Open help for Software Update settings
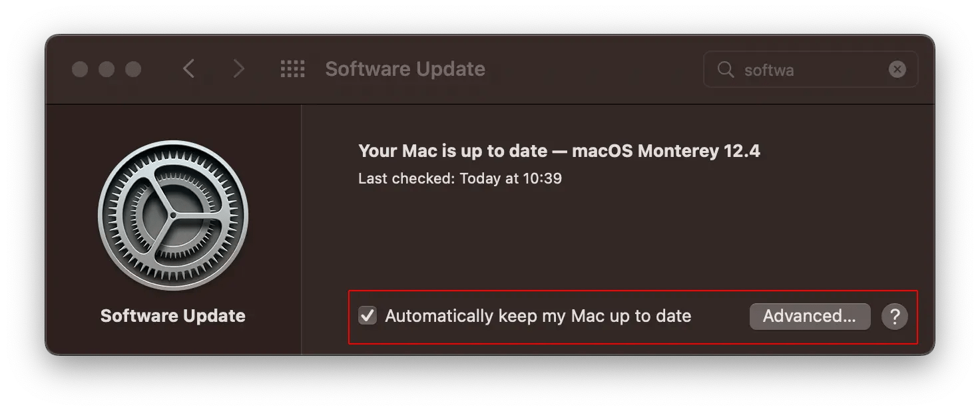Image resolution: width=980 pixels, height=411 pixels. point(895,317)
